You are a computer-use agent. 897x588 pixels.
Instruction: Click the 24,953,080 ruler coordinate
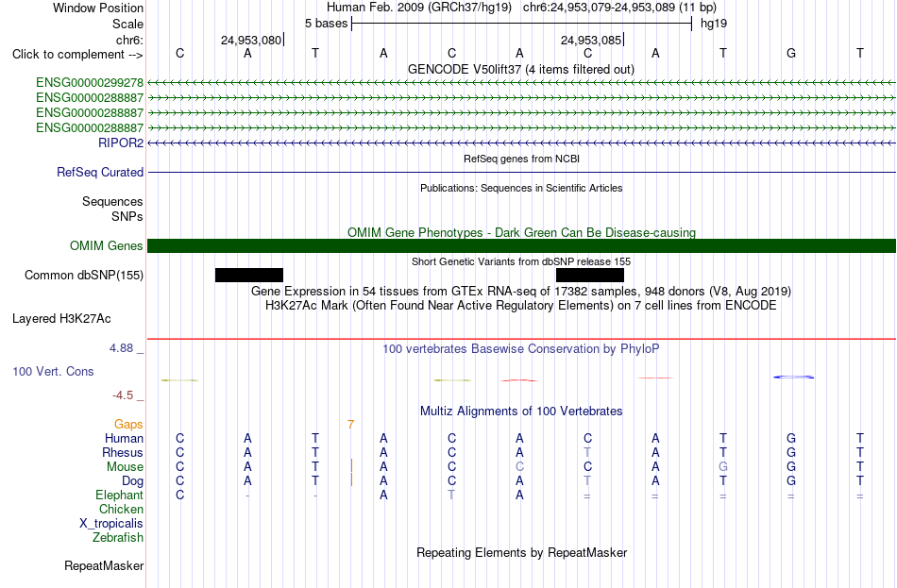[251, 40]
